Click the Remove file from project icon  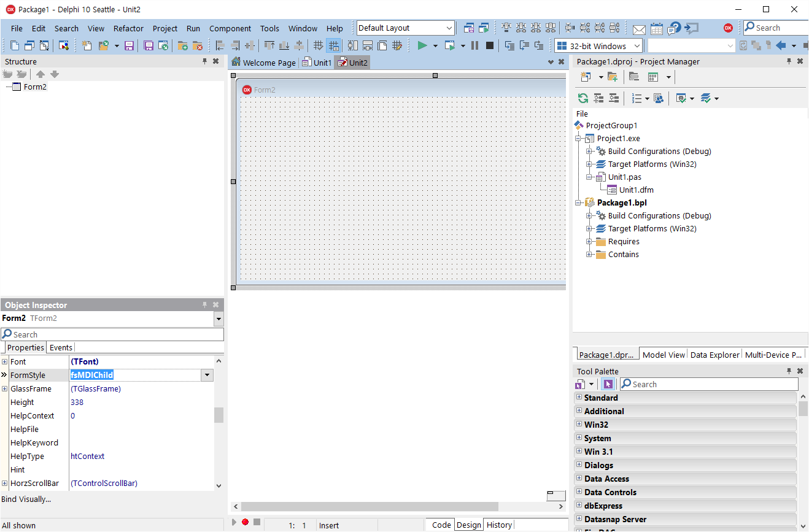pos(197,45)
